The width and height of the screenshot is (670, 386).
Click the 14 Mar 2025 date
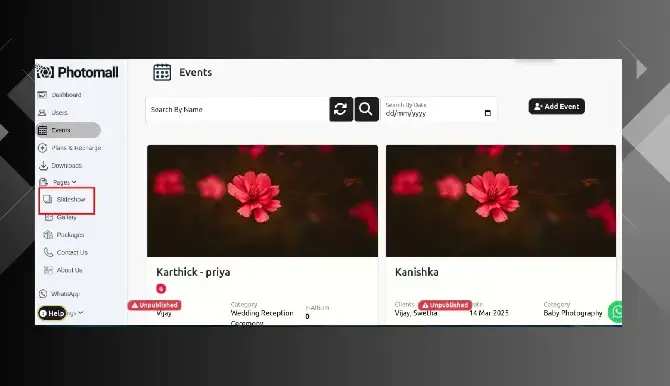(489, 313)
